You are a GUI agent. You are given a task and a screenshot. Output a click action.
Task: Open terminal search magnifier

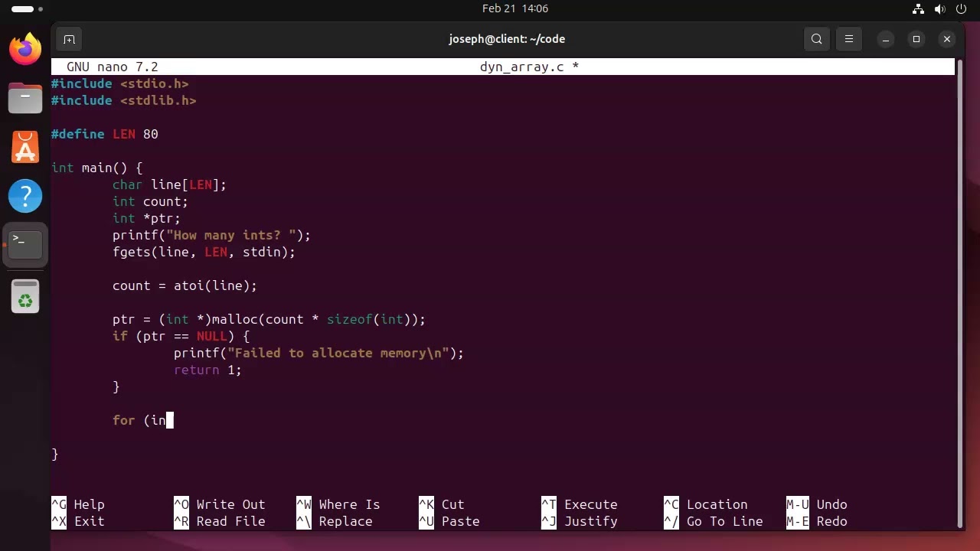(x=817, y=39)
